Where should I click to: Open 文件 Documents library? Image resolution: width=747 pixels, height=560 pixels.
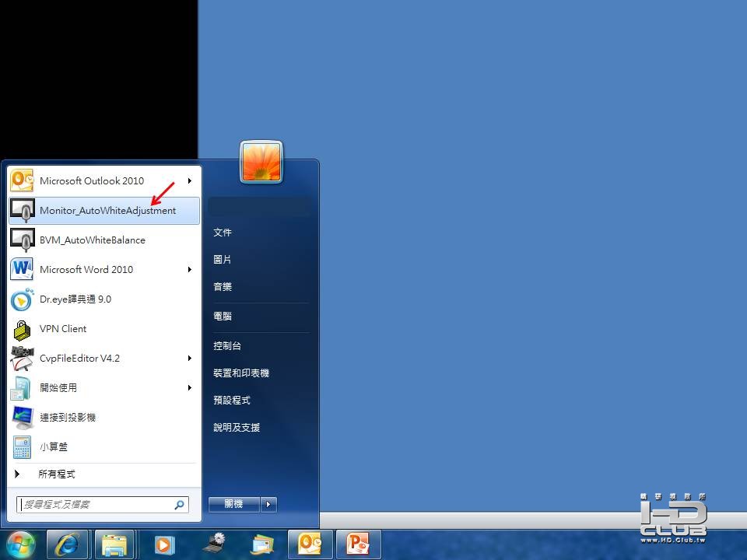pos(223,233)
